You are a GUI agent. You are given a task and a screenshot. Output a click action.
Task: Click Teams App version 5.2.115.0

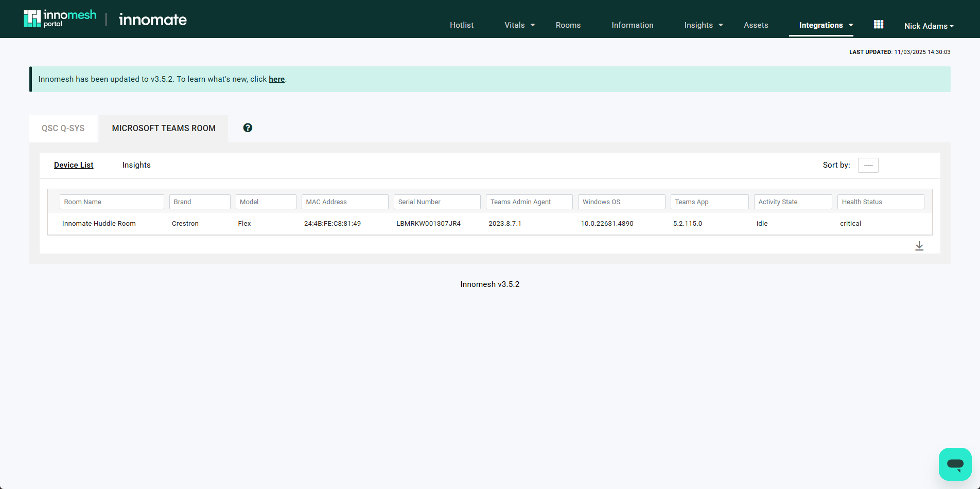click(x=688, y=224)
